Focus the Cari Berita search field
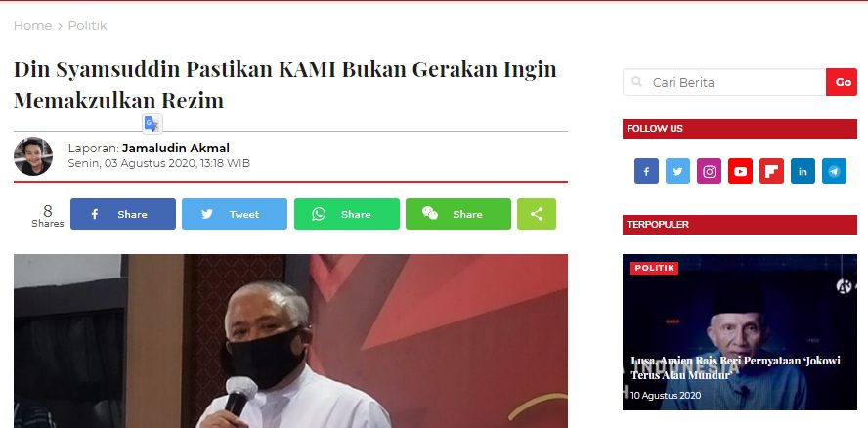This screenshot has height=428, width=868. (x=724, y=82)
